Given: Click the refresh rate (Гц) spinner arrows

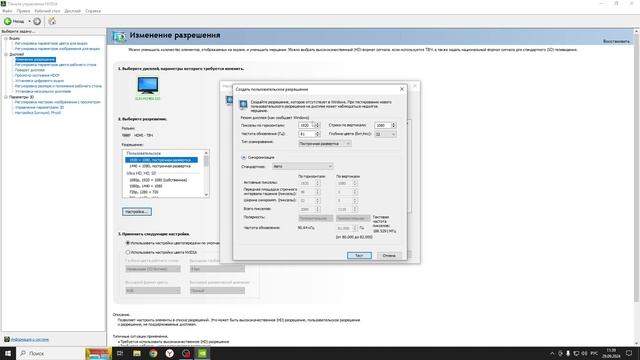Looking at the screenshot, I should tap(318, 134).
